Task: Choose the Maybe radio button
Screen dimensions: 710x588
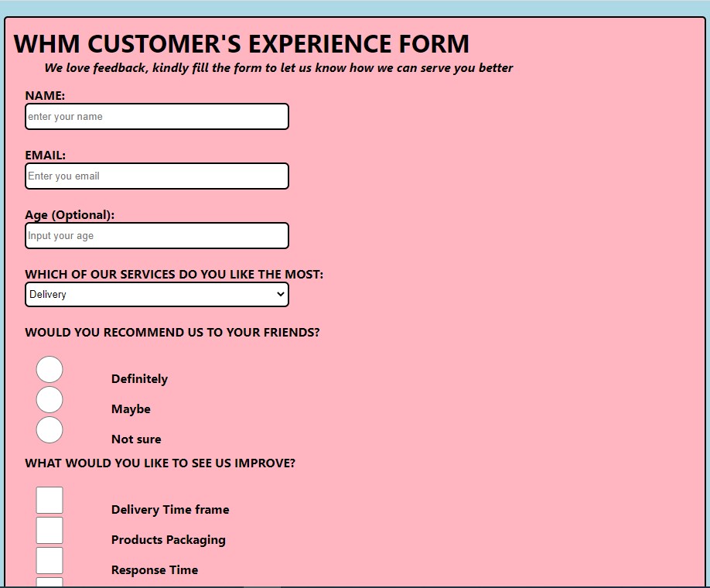Action: click(49, 400)
